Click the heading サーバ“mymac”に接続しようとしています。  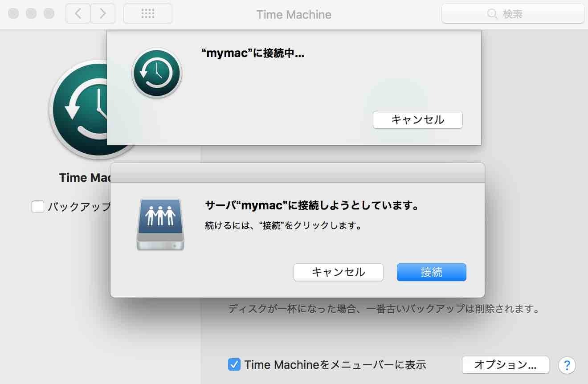tap(312, 206)
